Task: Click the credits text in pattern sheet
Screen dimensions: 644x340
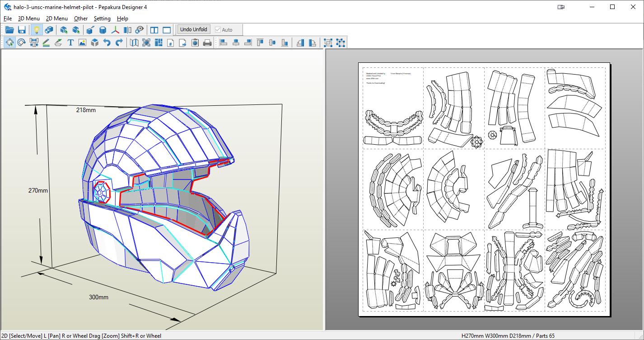Action: 388,78
